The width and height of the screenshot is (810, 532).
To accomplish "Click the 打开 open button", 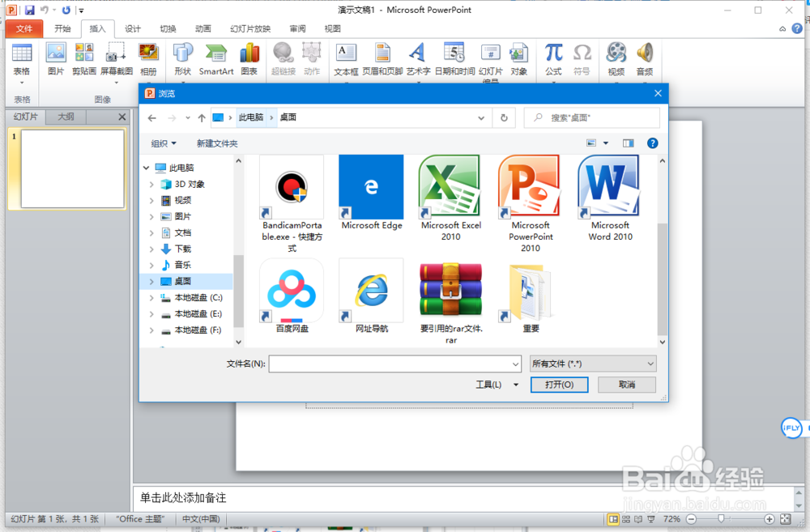I will pyautogui.click(x=559, y=385).
